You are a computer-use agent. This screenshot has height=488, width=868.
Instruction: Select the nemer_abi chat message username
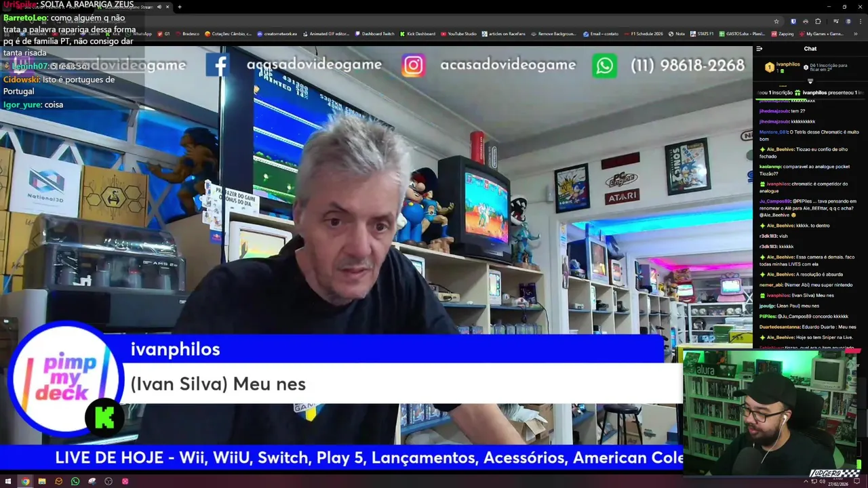(771, 285)
